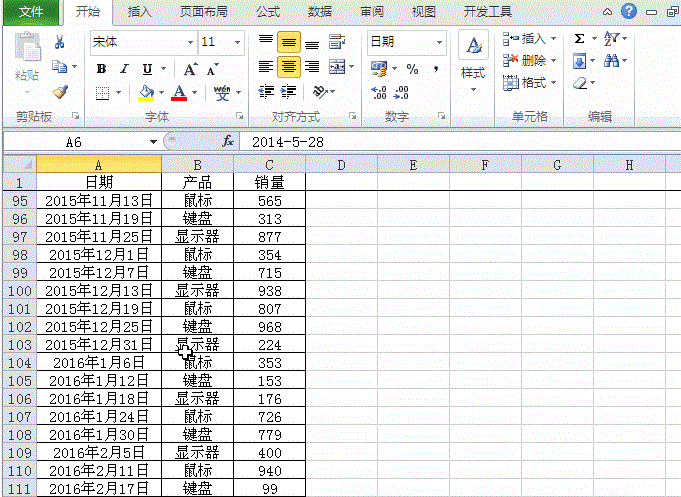The width and height of the screenshot is (681, 497).
Task: Open the Excel Help question mark
Action: coord(629,12)
